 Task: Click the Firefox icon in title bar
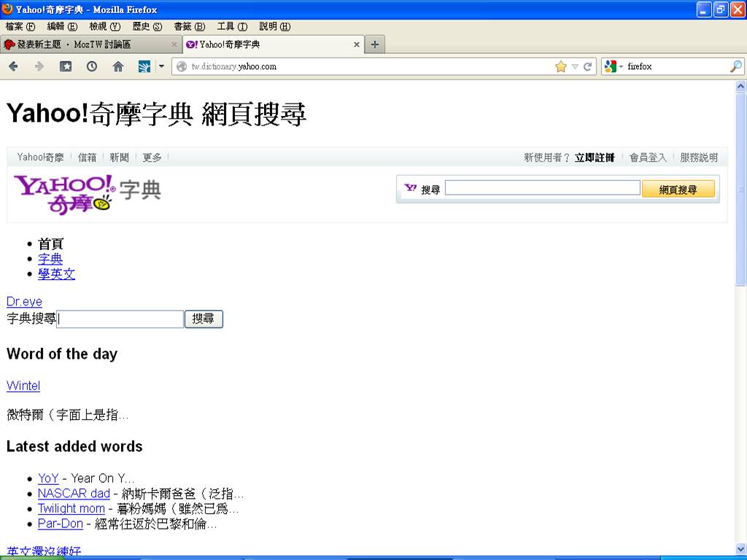(x=7, y=9)
